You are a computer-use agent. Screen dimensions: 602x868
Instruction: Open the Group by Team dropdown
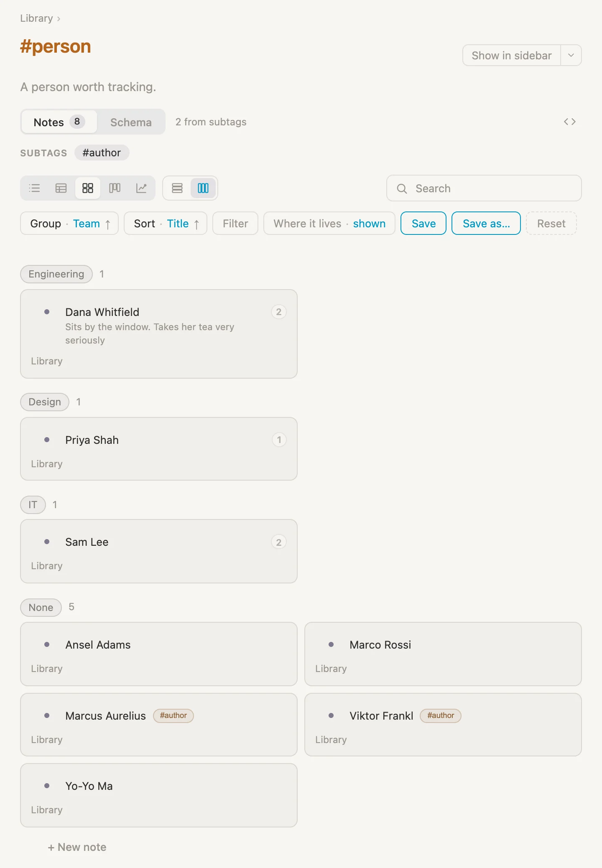[x=69, y=223]
